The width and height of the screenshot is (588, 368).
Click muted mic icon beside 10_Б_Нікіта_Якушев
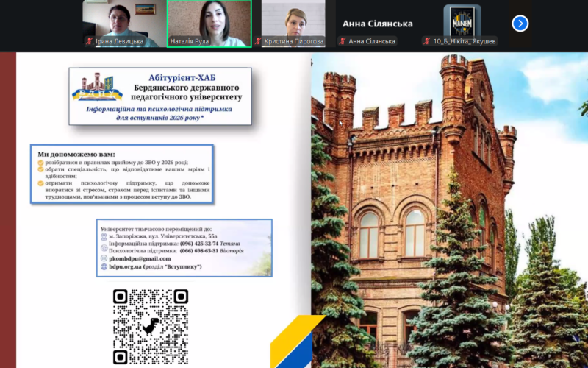428,41
